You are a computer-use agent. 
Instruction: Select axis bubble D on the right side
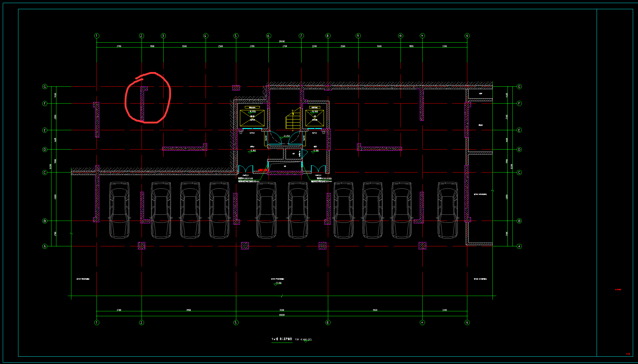519,150
